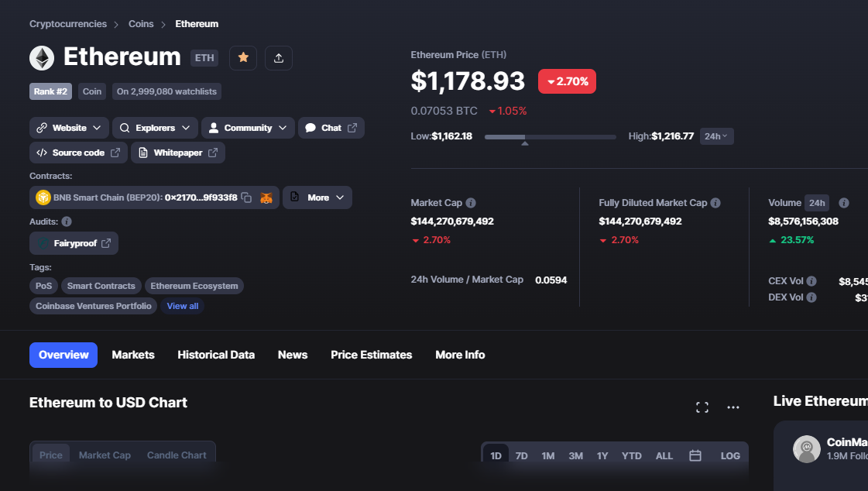The image size is (868, 491).
Task: Select the ALL chart range
Action: [x=664, y=455]
